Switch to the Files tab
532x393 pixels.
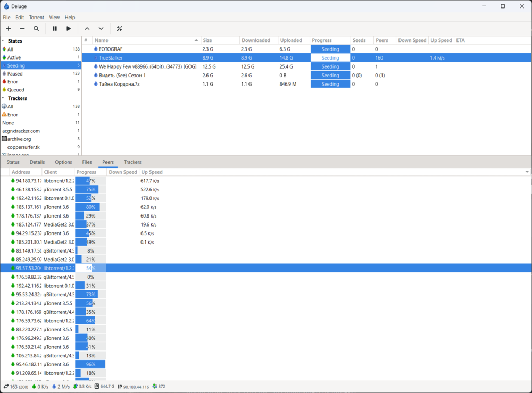(x=87, y=162)
